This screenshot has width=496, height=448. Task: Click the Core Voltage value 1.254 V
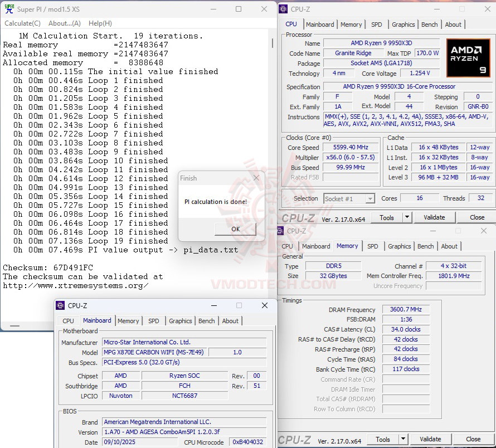[420, 73]
